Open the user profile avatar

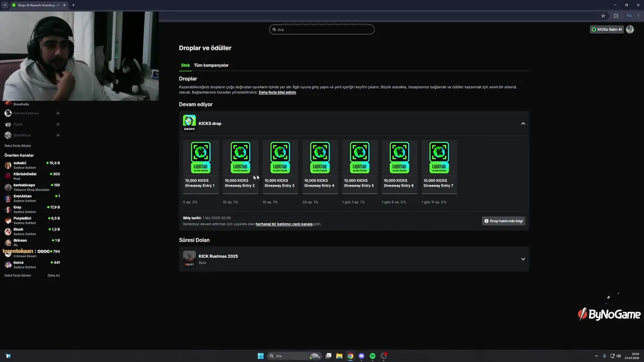point(630,30)
